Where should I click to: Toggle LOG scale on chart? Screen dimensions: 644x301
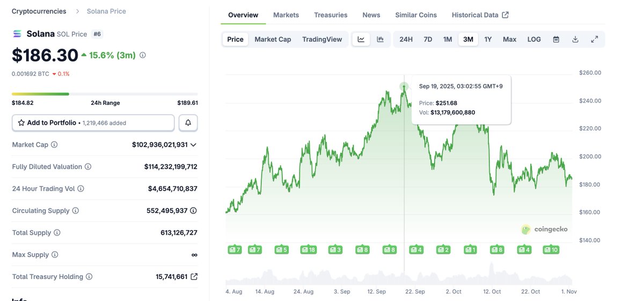point(534,39)
